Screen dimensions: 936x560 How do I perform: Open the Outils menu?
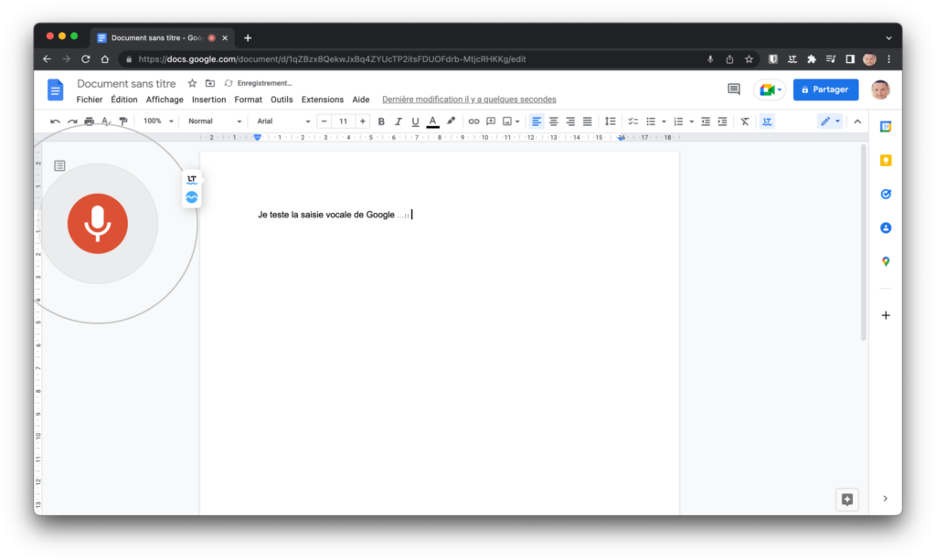click(x=282, y=100)
